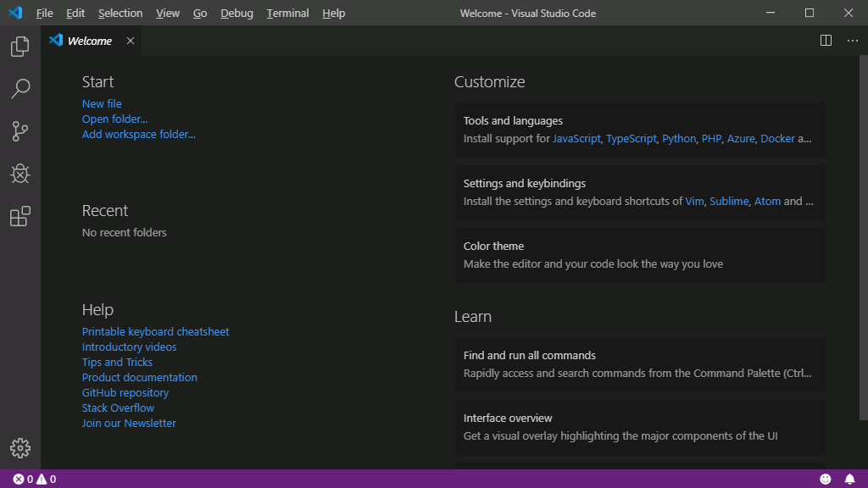The image size is (868, 488).
Task: Open the Source Control view
Action: point(20,131)
